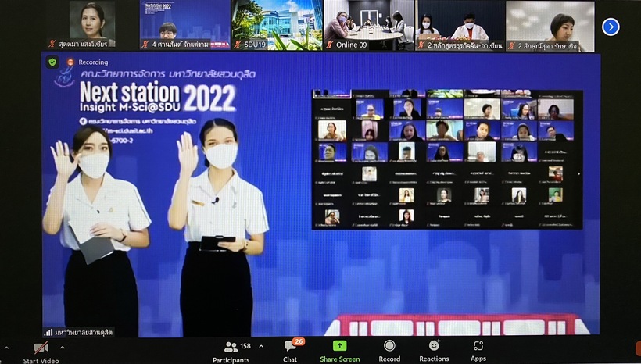Show next page of gallery thumbnails

tap(611, 27)
